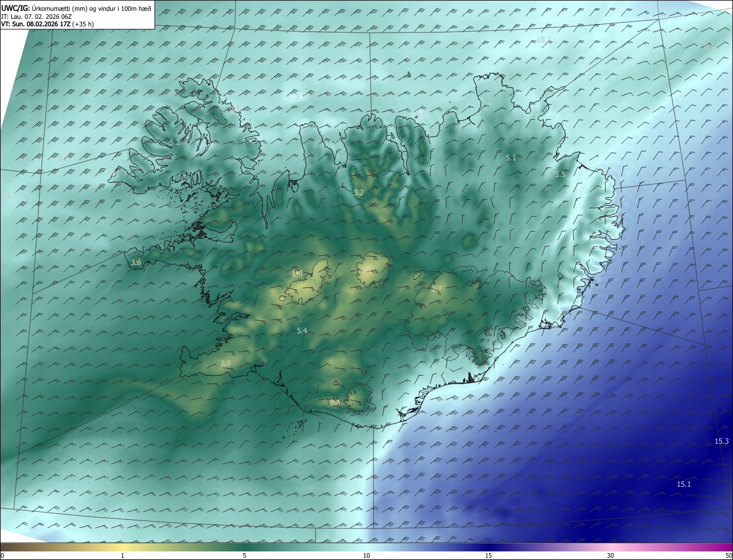This screenshot has width=733, height=560.
Task: Click the initial time 'IT: Lau. 07. 02. 2026 06Z'
Action: click(x=36, y=17)
